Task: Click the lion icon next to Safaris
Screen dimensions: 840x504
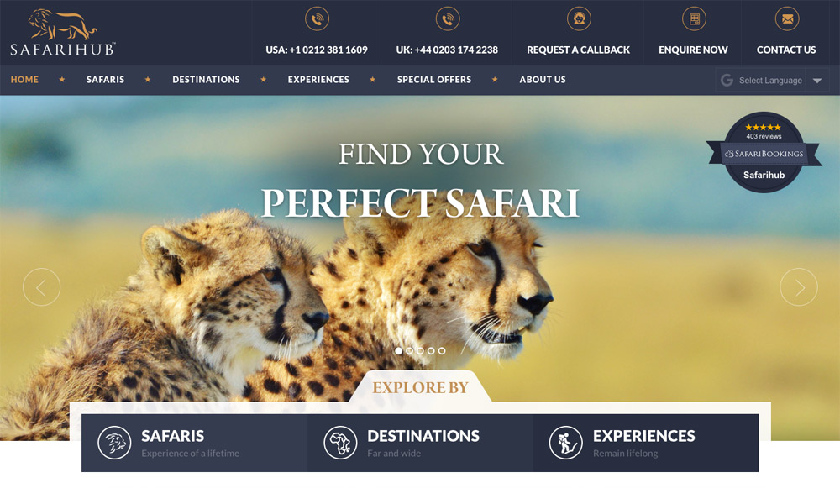Action: pos(114,443)
